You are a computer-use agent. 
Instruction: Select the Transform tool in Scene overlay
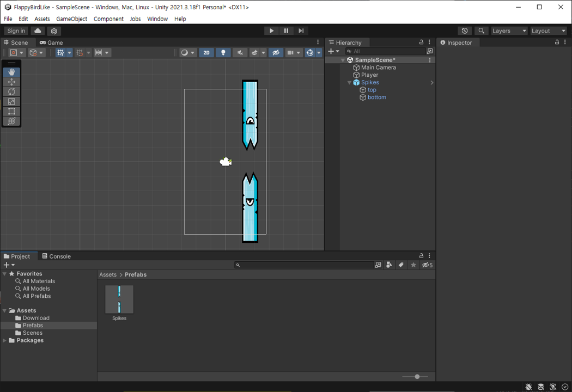pos(11,121)
